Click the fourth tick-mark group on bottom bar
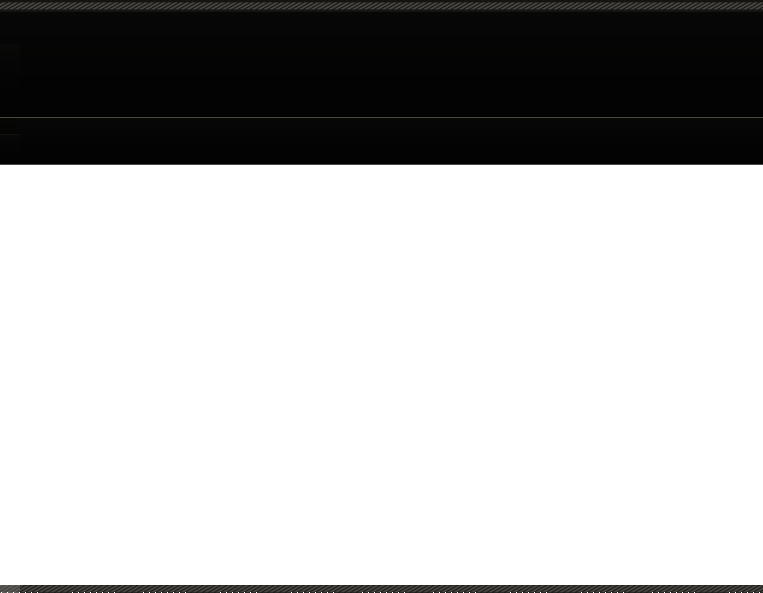This screenshot has height=593, width=763. pos(238,592)
